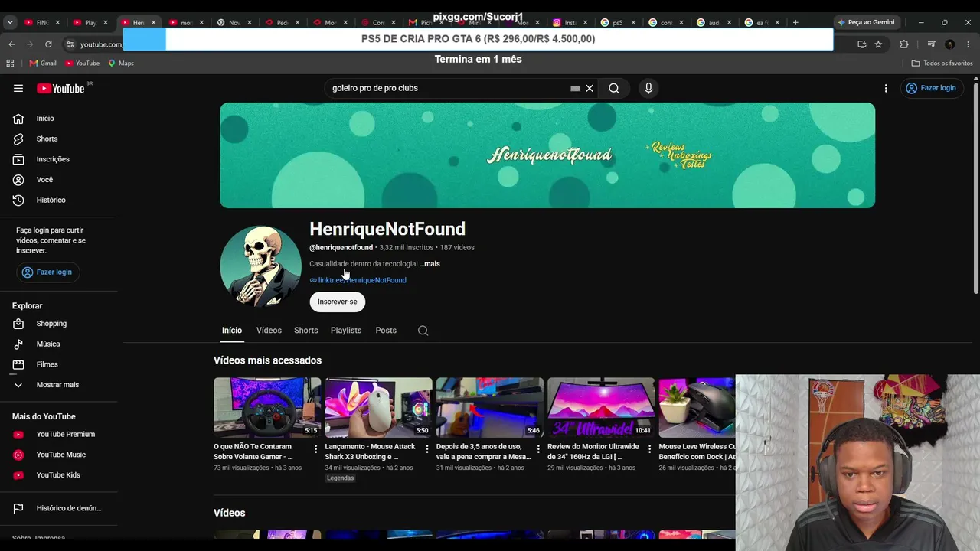The image size is (980, 551).
Task: Click Fazer login in the top bar
Action: [931, 88]
